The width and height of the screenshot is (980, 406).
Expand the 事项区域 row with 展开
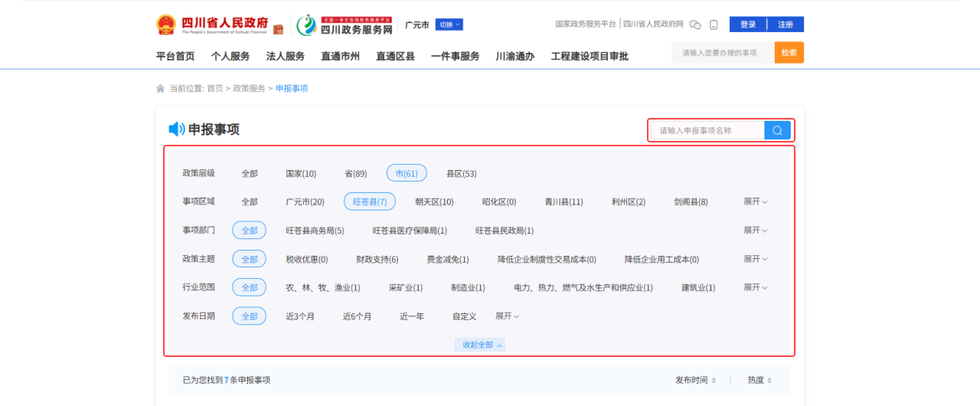pyautogui.click(x=755, y=201)
